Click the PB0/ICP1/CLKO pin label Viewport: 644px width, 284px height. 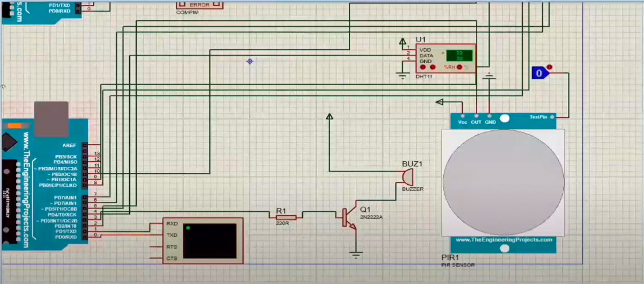click(58, 185)
